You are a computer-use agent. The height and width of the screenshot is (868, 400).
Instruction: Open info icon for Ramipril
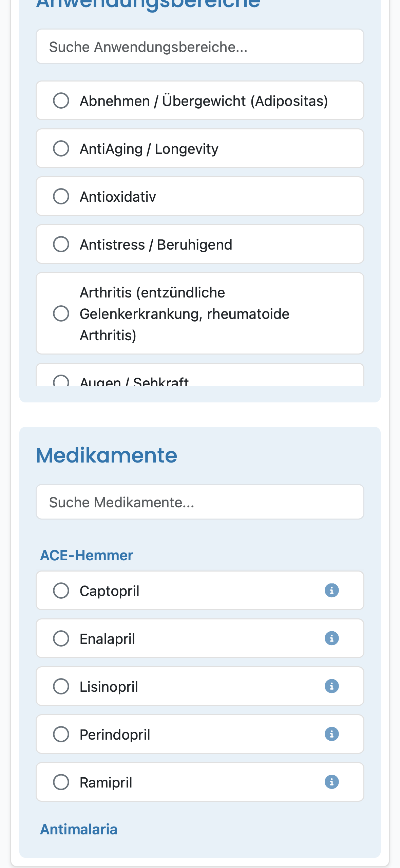point(331,782)
